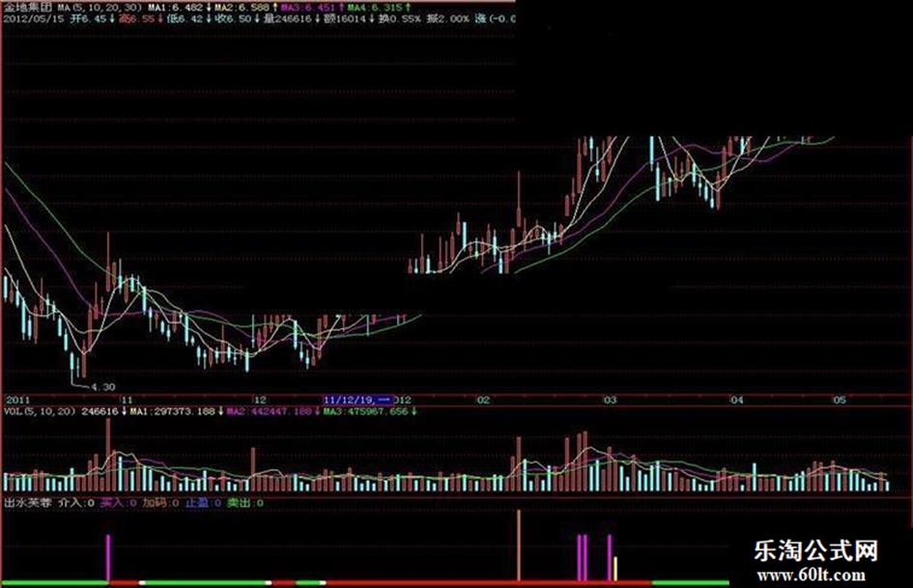Click the tallest volume bar near month 11
The width and height of the screenshot is (913, 588).
107,456
